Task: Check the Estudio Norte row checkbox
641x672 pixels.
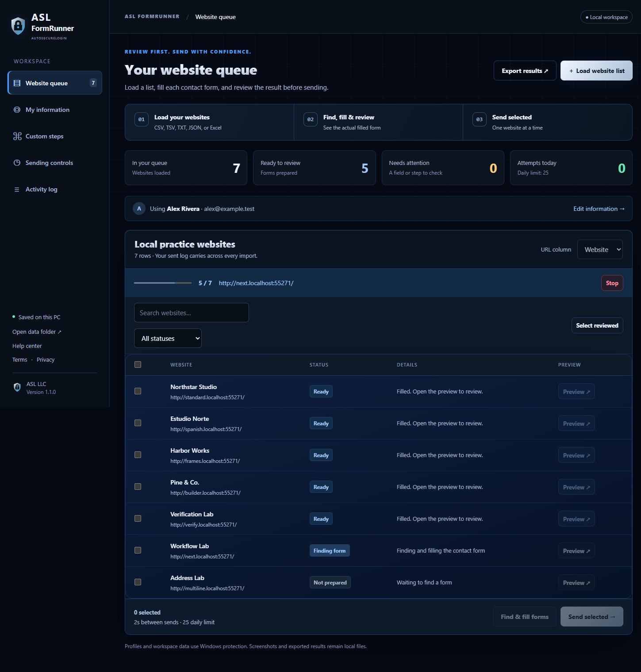Action: coord(138,423)
